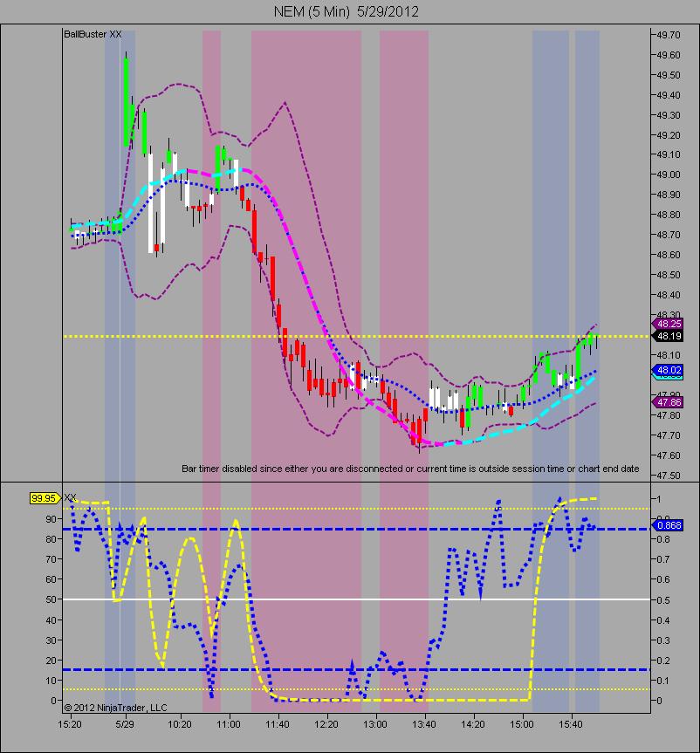Select the 11:40 time axis label
The height and width of the screenshot is (753, 700).
click(x=278, y=723)
